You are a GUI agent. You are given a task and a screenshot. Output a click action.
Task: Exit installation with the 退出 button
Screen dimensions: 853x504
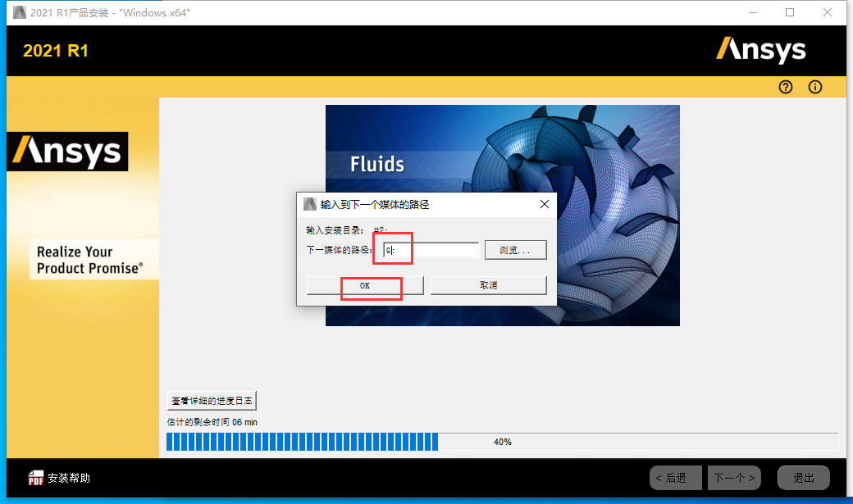[803, 477]
